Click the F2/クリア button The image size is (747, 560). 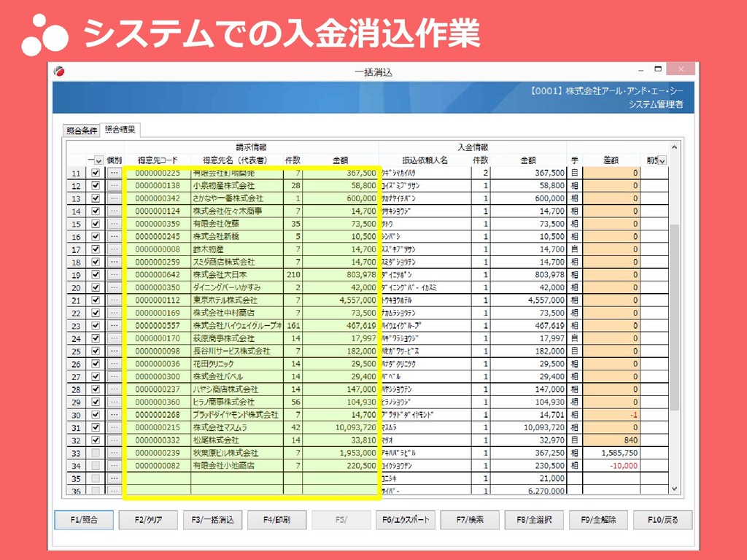(x=148, y=520)
